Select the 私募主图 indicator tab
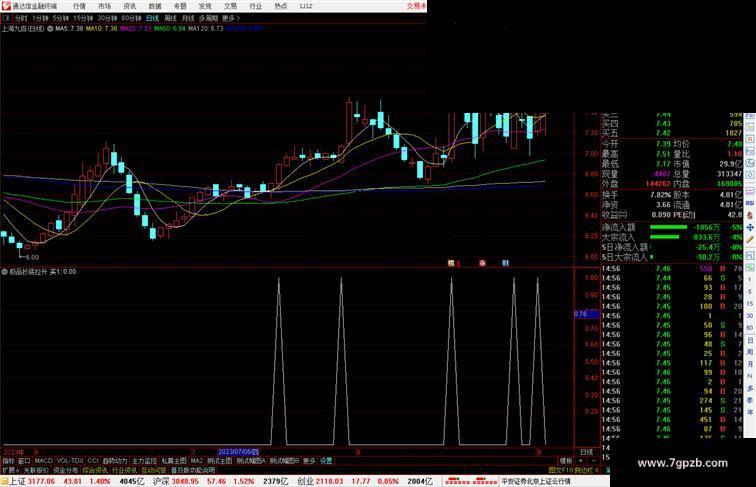This screenshot has height=487, width=756. tap(174, 461)
